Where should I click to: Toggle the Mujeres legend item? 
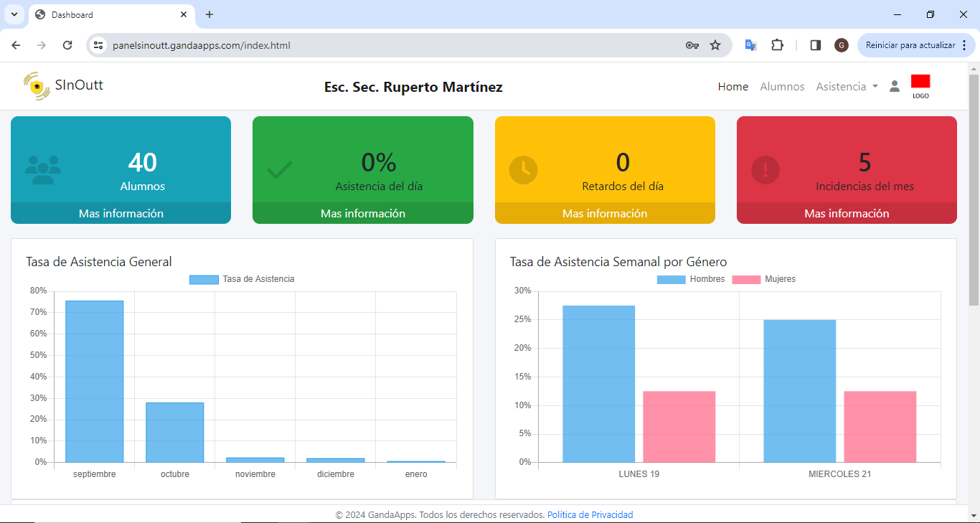click(x=764, y=279)
